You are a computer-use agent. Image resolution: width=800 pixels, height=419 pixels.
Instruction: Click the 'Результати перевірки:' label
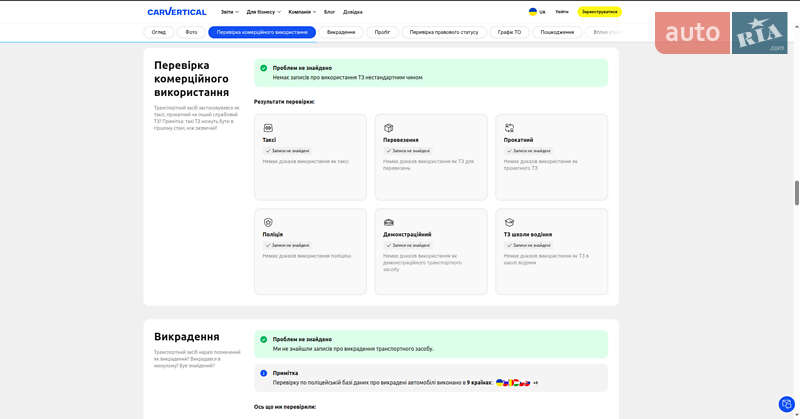coord(284,102)
